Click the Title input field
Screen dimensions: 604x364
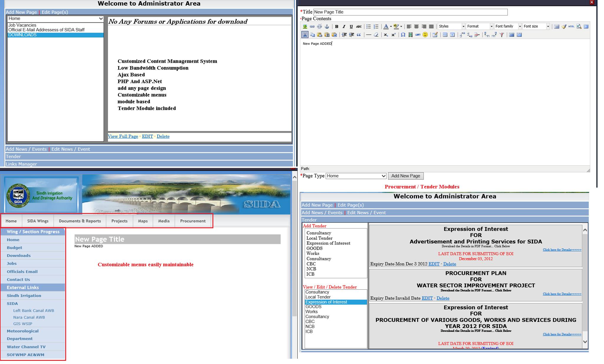410,12
